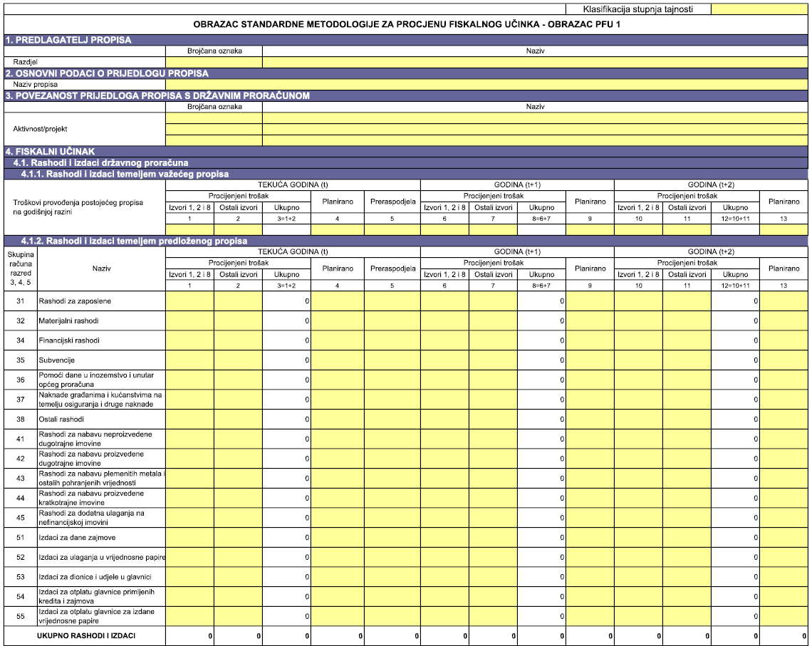This screenshot has height=646, width=812.
Task: Select the form title OBRAZAC PFU 1
Action: pos(406,24)
